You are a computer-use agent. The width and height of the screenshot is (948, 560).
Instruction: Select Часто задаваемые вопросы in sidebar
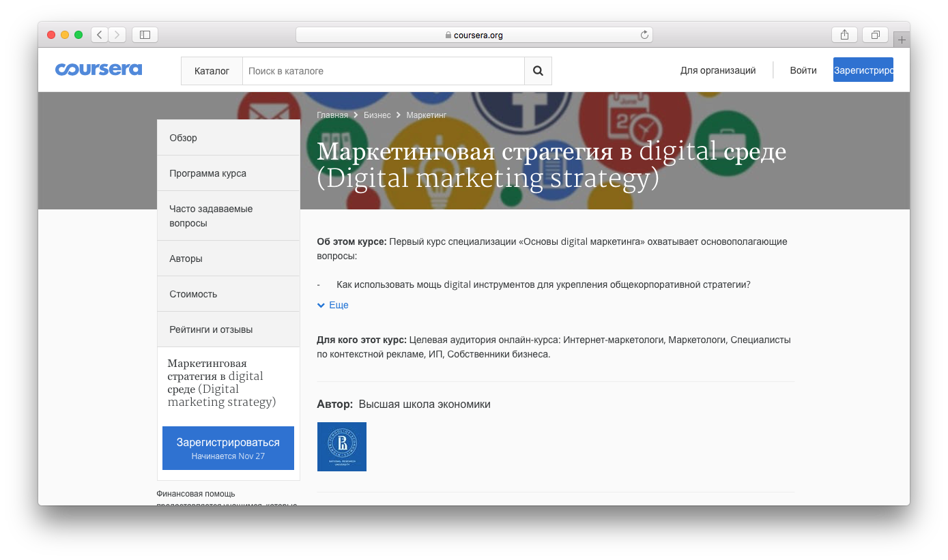(229, 216)
